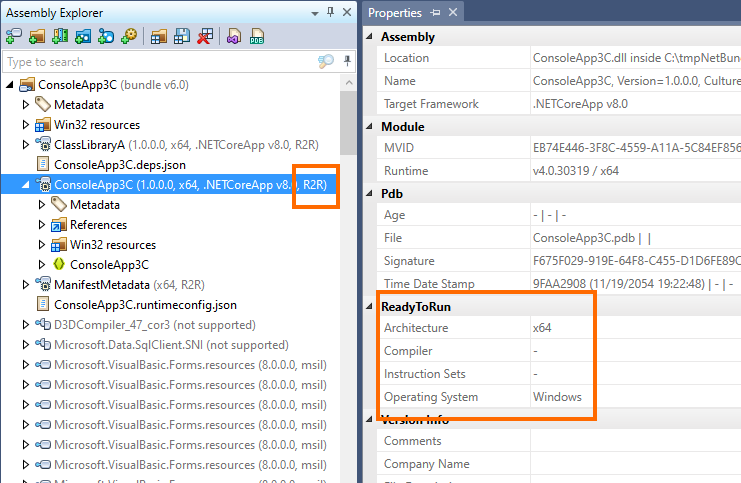The width and height of the screenshot is (741, 483).
Task: Close the Assembly Explorer panel
Action: point(347,12)
